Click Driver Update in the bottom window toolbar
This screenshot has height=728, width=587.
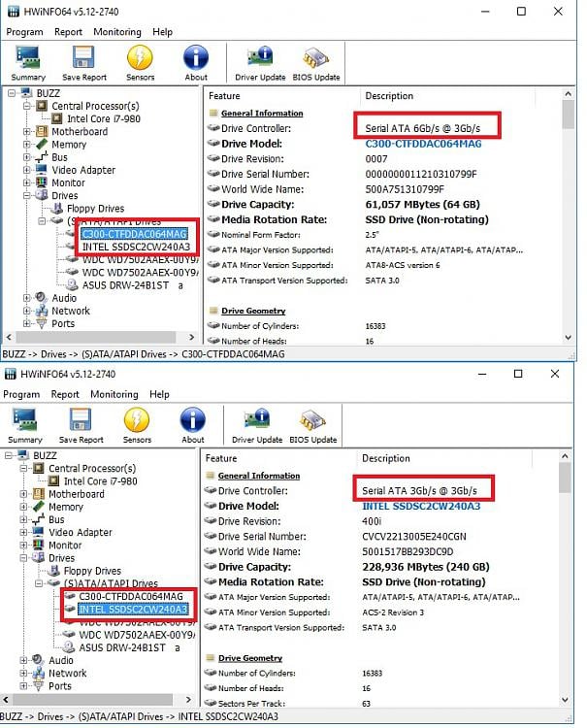[x=256, y=425]
